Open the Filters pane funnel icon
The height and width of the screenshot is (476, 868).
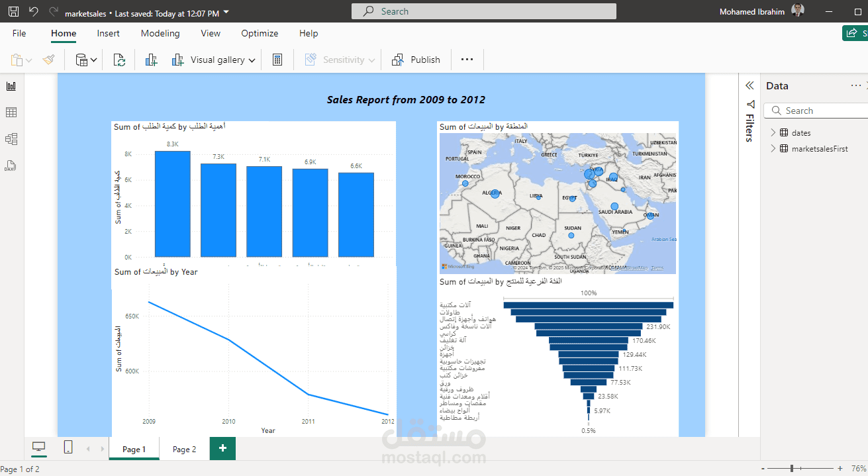(750, 105)
